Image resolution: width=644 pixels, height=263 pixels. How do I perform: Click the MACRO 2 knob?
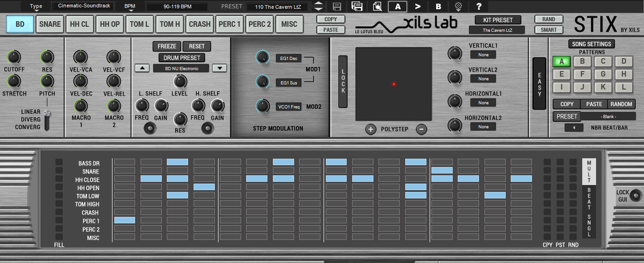pos(113,106)
